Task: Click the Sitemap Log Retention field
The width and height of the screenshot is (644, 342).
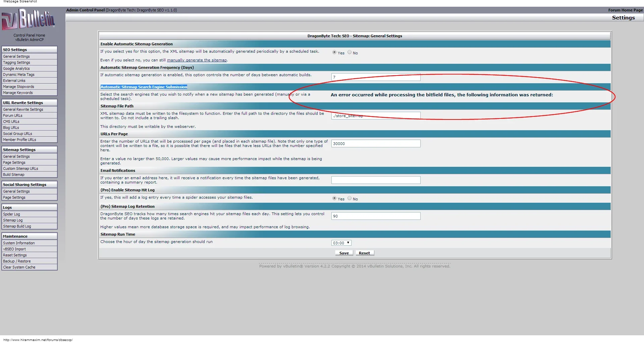Action: point(376,216)
